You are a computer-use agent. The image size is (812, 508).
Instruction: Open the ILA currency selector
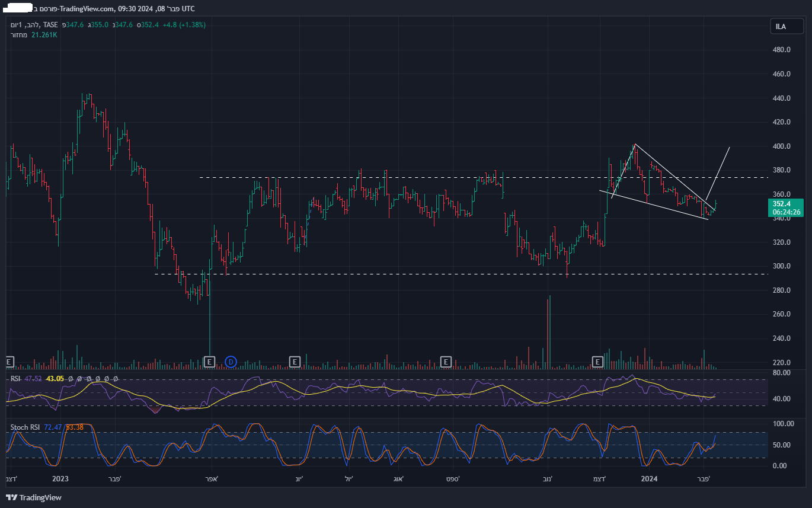(x=781, y=27)
